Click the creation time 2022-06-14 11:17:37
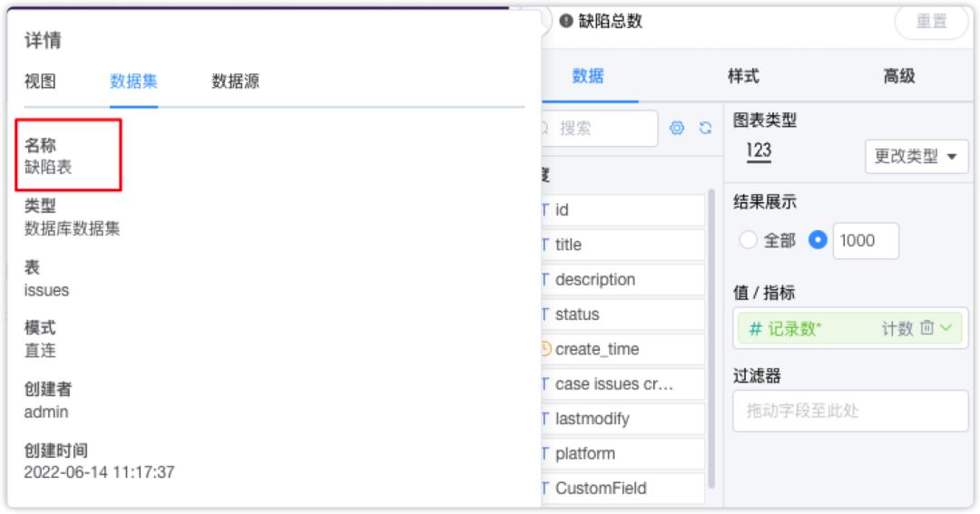This screenshot has height=514, width=980. point(99,472)
